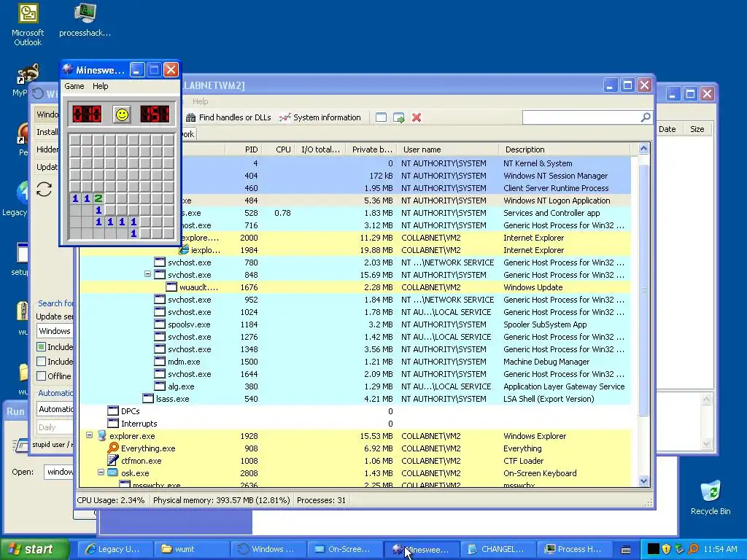Select the alg.exe process row
Viewport: 747px width, 560px height.
pyautogui.click(x=355, y=386)
